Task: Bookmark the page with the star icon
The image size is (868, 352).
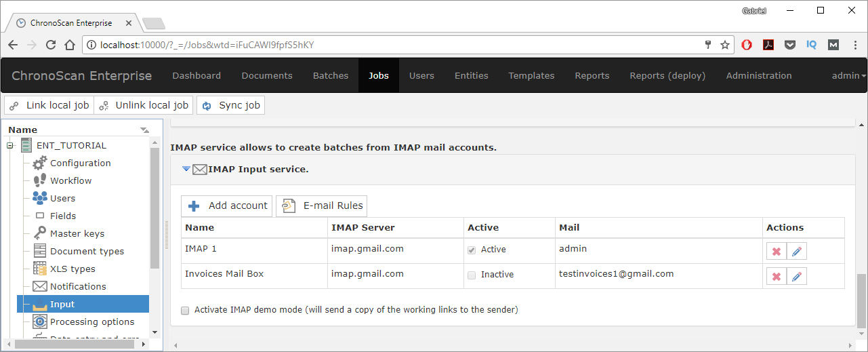Action: (x=725, y=45)
